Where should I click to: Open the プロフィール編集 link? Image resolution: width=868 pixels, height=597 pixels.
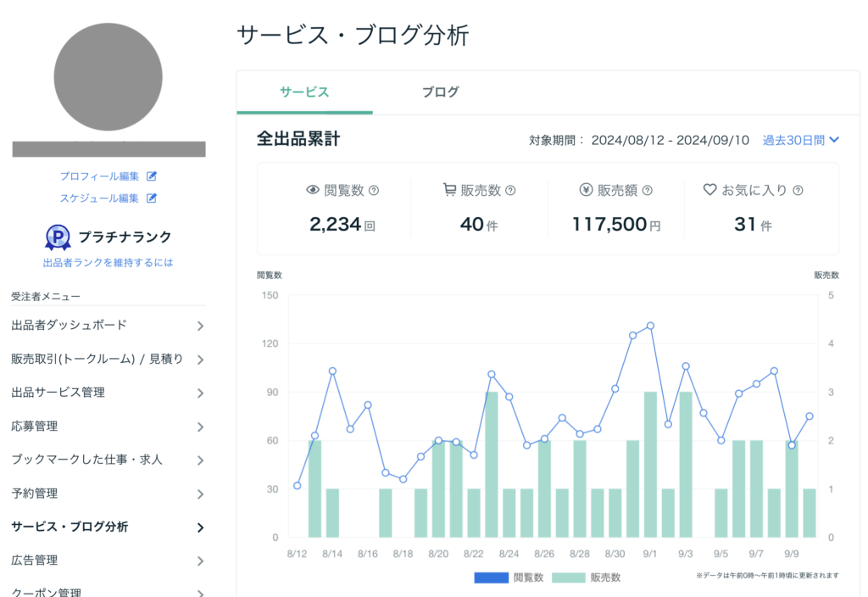pos(99,176)
